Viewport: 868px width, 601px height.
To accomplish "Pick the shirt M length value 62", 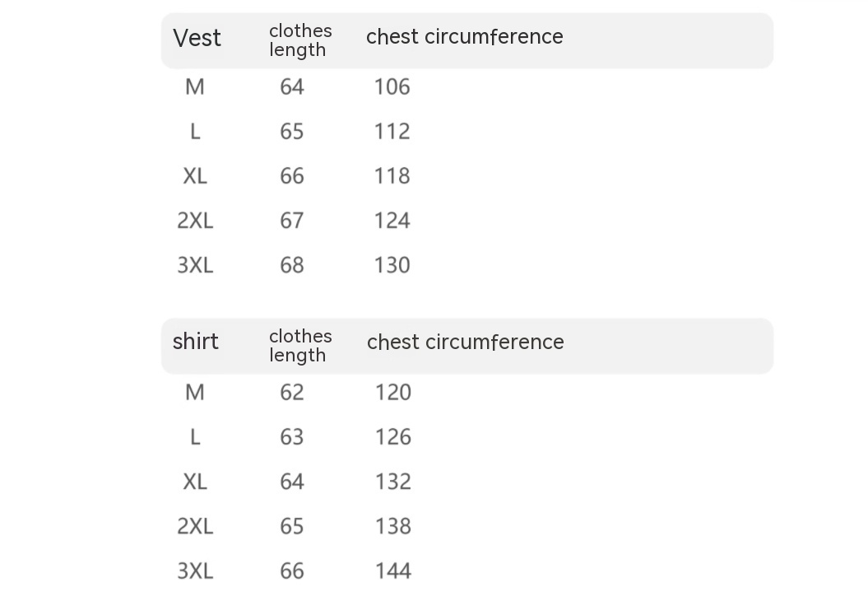I will click(292, 393).
